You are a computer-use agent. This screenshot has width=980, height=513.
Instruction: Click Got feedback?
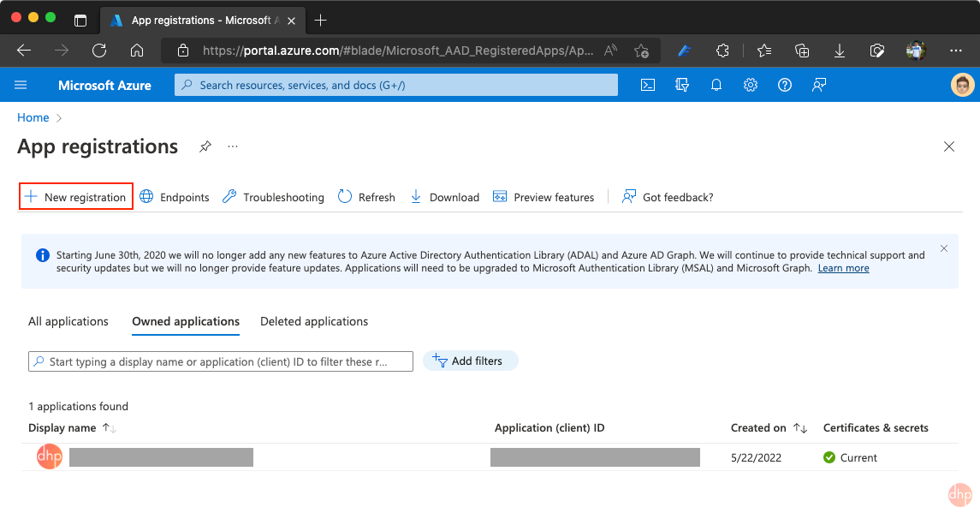tap(668, 197)
